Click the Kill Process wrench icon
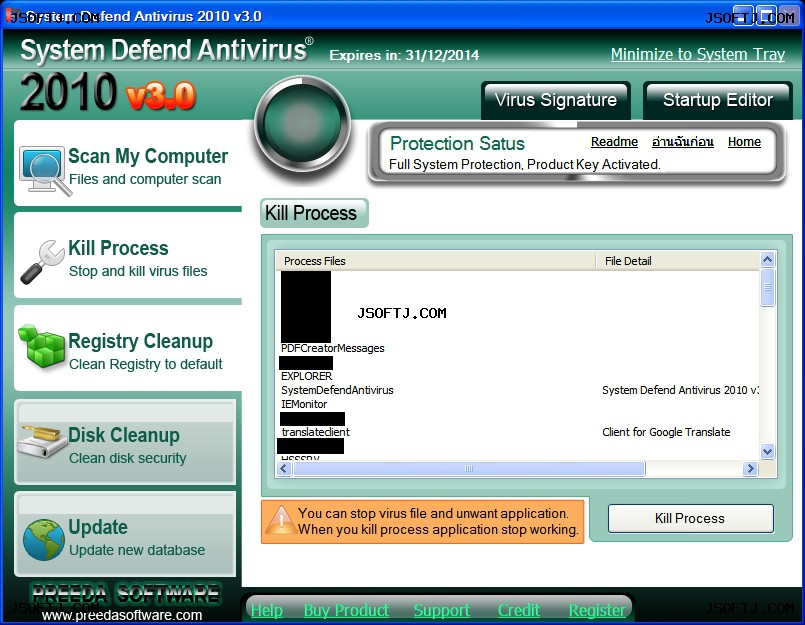 pyautogui.click(x=42, y=262)
